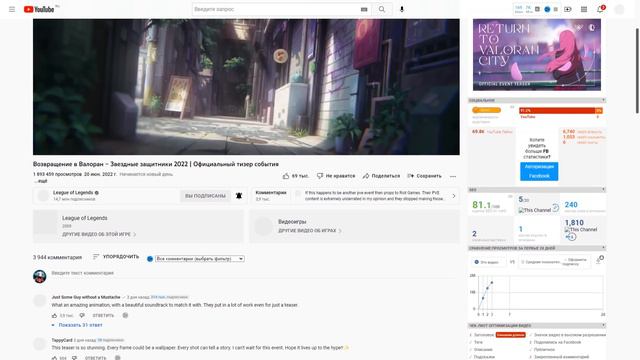Collapse the views comparison panel arrow

point(603,248)
